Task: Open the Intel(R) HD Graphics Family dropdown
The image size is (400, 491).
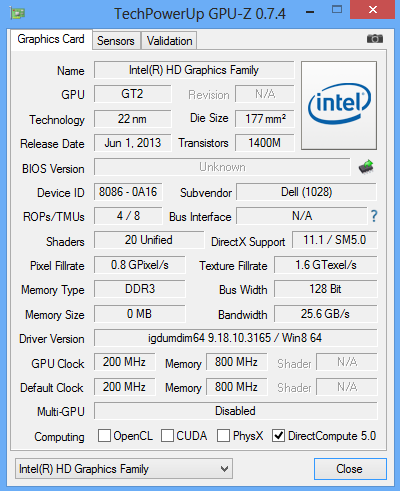Action: click(x=124, y=469)
